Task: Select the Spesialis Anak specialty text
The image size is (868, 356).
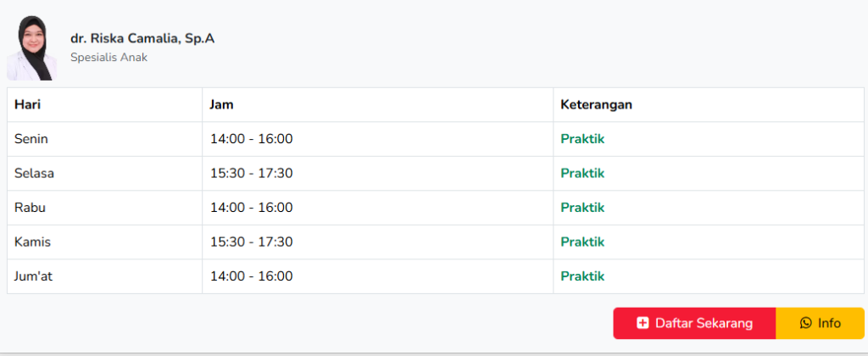Action: pyautogui.click(x=108, y=58)
